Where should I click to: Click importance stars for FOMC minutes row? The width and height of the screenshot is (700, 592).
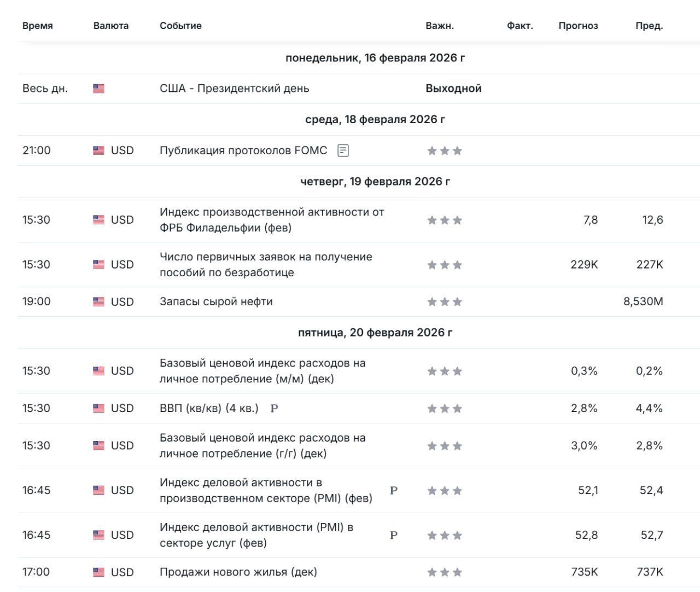pyautogui.click(x=444, y=150)
